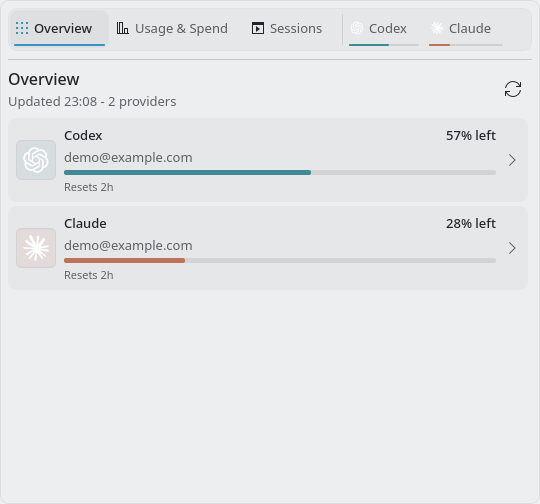The height and width of the screenshot is (504, 540).
Task: Click the dotted grid icon in Overview tab
Action: (22, 28)
